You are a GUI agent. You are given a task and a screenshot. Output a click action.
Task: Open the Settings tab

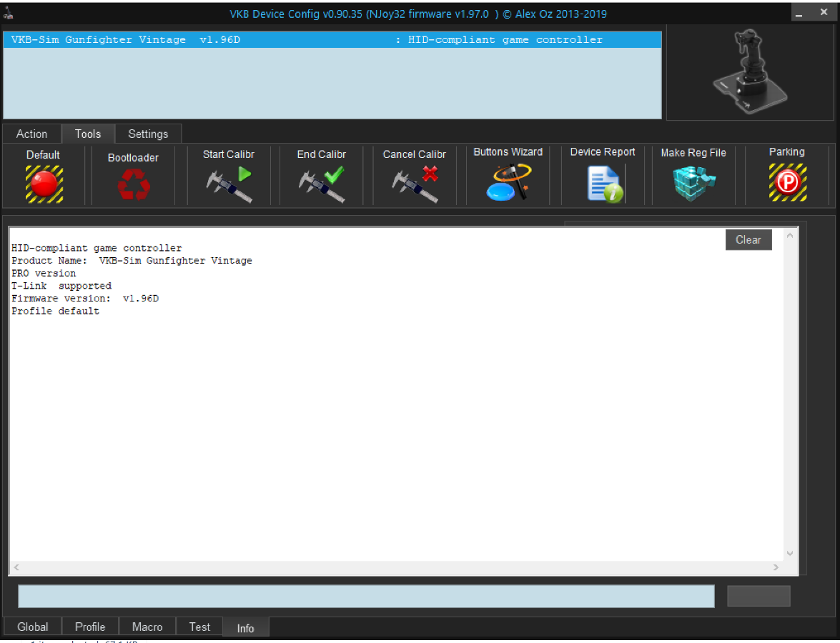pos(148,134)
